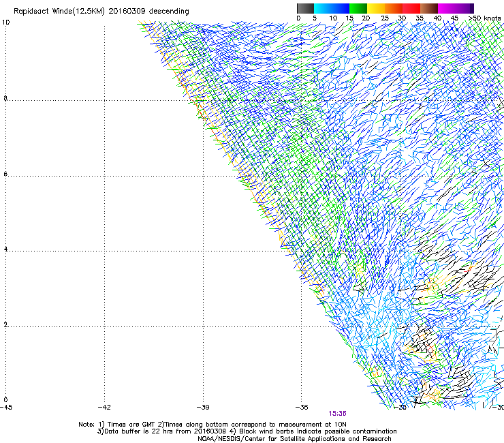Screen dimensions: 504x443
Task: Click the latitude label '10' on the y-axis
Action: pos(5,22)
